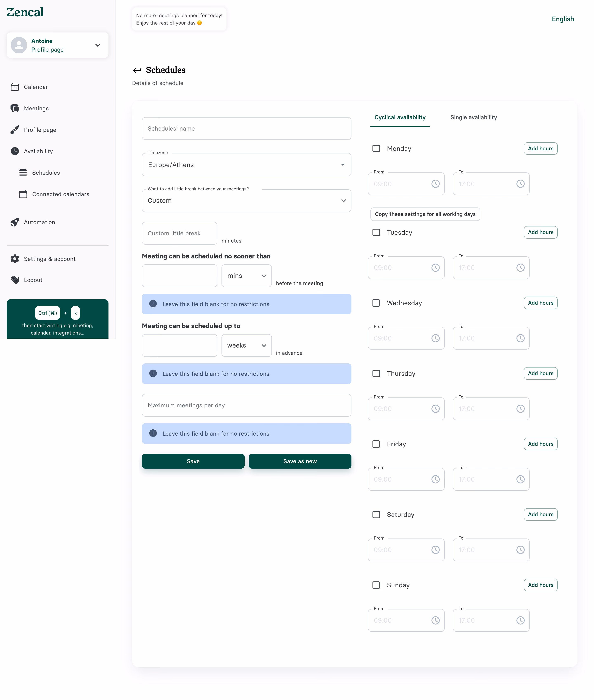Click Copy these settings for all working days
Screen dimensions: 594x700
click(425, 214)
